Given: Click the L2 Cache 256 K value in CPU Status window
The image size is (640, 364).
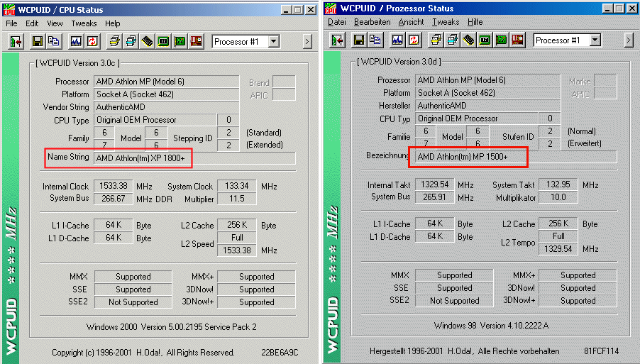Looking at the screenshot, I should pos(237,225).
